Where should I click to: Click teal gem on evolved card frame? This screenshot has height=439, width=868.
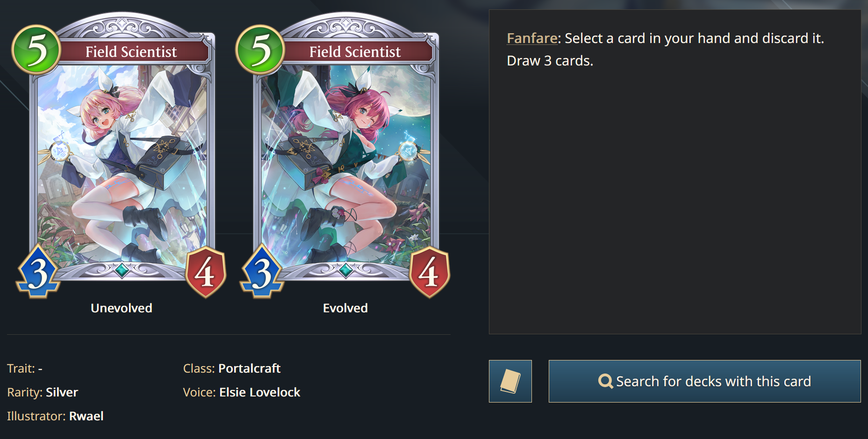coord(346,270)
